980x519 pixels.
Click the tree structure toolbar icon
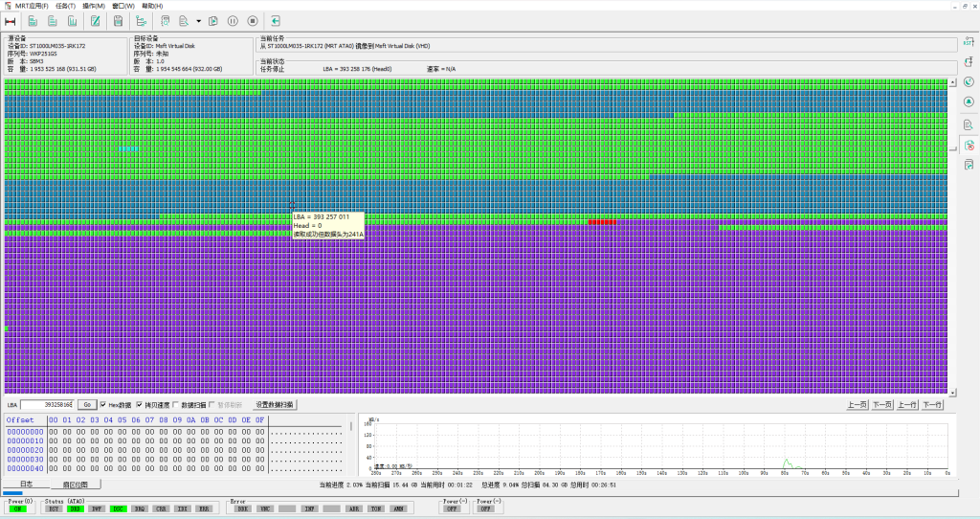click(x=142, y=21)
